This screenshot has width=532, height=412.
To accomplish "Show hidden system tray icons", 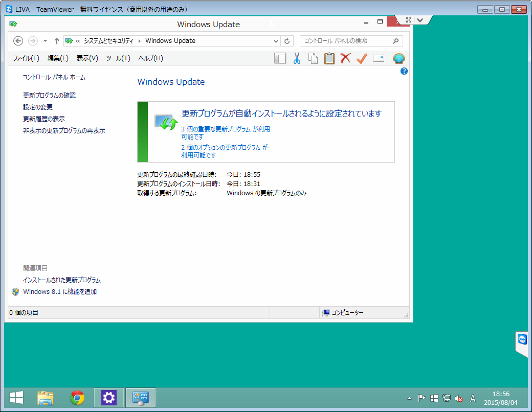I will click(x=410, y=398).
